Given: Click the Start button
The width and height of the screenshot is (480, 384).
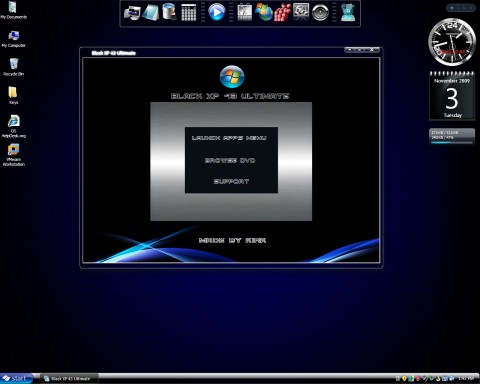Looking at the screenshot, I should [x=17, y=378].
